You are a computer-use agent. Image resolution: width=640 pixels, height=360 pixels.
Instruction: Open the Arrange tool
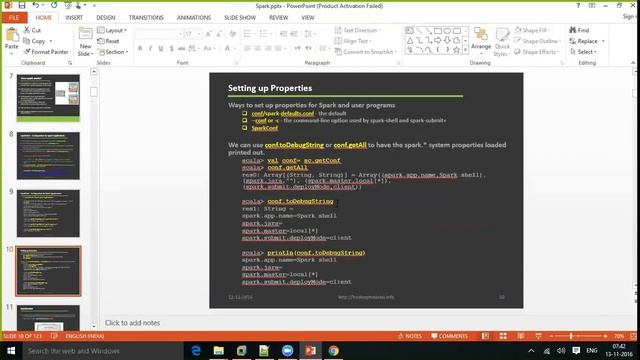point(481,41)
